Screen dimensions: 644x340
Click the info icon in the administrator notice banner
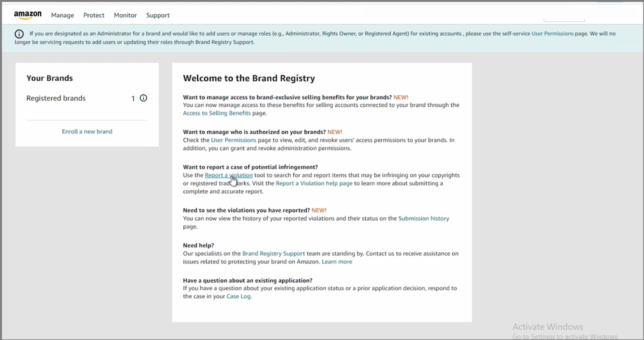(19, 34)
